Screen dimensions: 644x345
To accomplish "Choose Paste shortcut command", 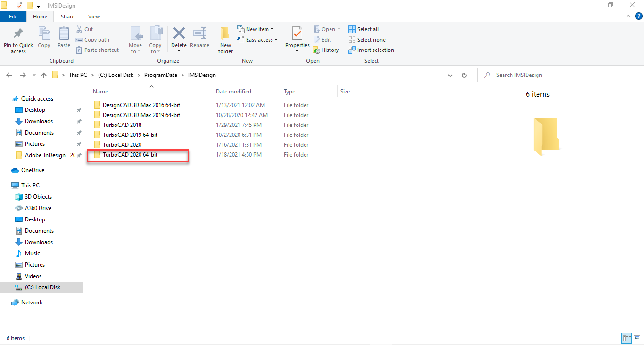I will click(98, 50).
